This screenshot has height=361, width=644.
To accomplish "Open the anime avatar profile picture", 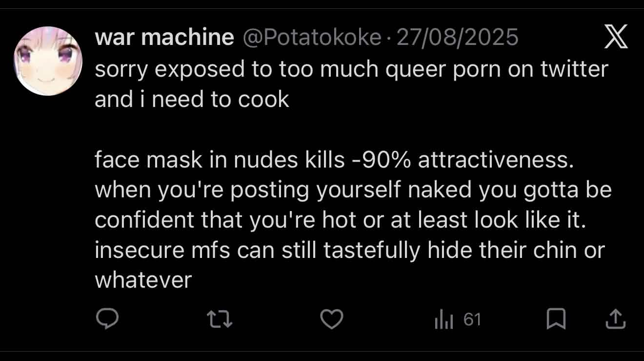I will pos(48,61).
